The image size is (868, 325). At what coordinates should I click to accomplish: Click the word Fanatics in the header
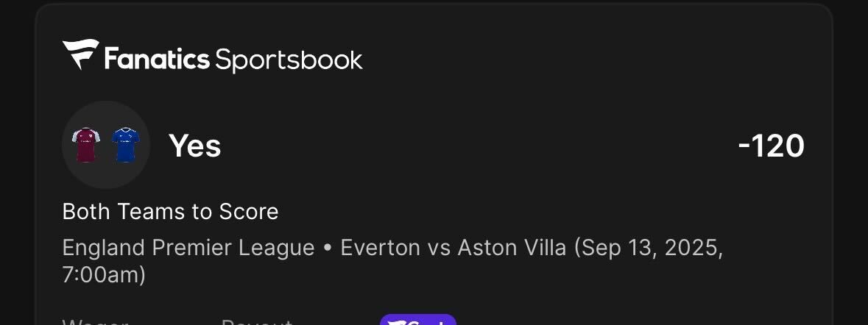(157, 59)
